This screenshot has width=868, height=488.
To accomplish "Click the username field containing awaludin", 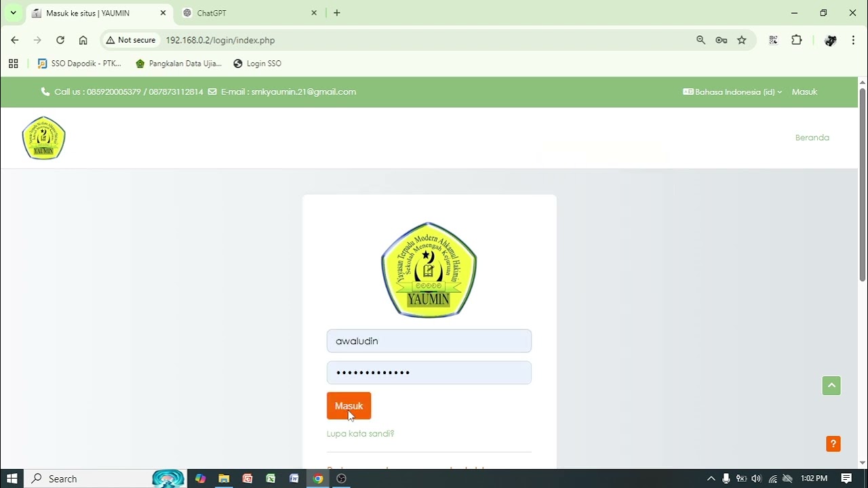I will click(x=429, y=341).
